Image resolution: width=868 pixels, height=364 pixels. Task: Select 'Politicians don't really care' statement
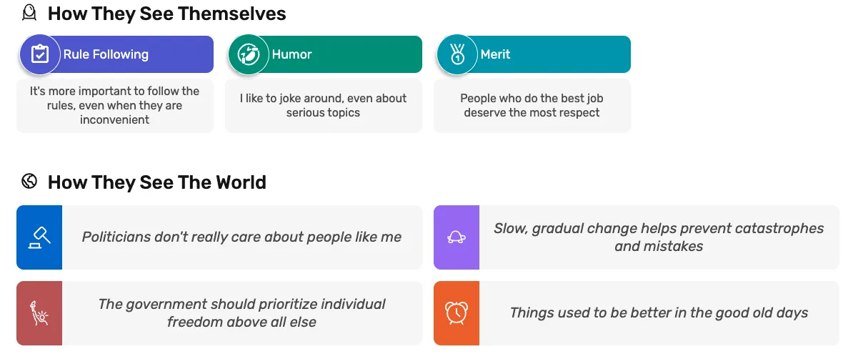(x=241, y=237)
